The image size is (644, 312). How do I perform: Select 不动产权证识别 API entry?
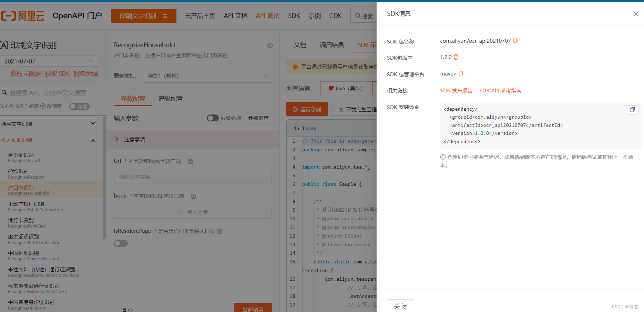tap(52, 207)
